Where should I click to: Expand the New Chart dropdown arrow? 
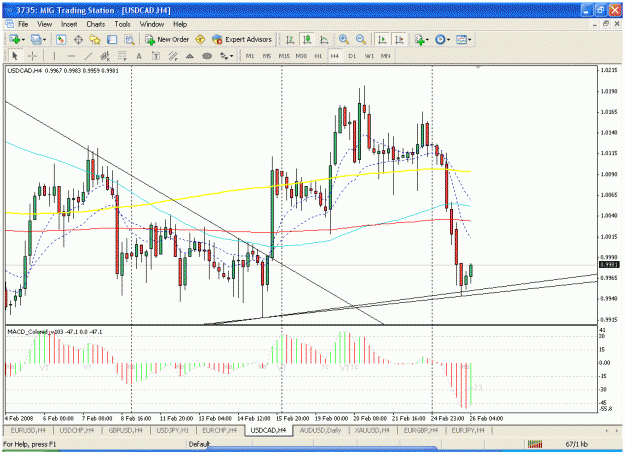click(23, 40)
